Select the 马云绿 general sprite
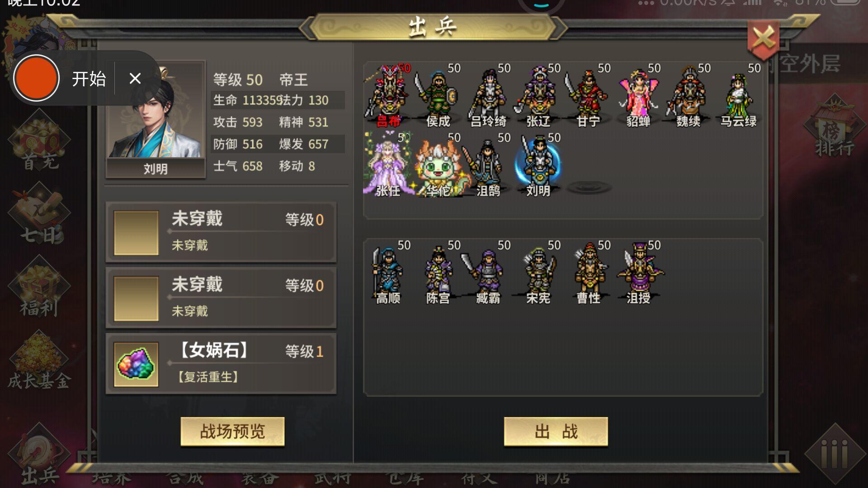The image size is (868, 488). pos(738,96)
